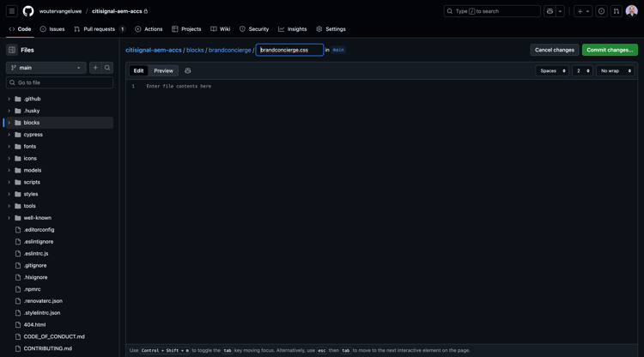Click the Go to file field

[59, 82]
